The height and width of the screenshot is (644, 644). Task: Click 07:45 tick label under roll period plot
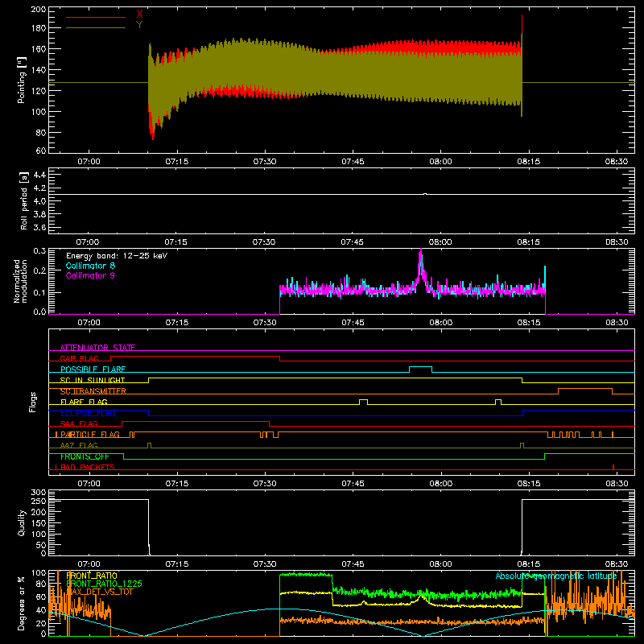353,242
